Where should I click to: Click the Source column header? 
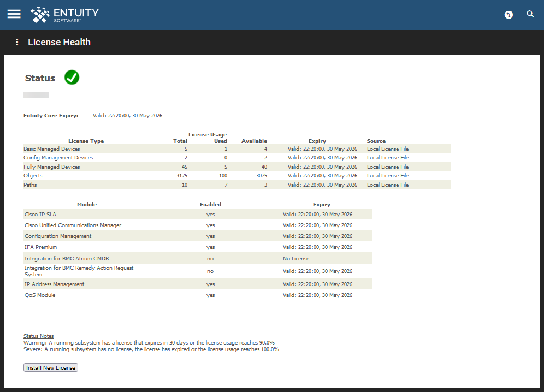point(376,141)
